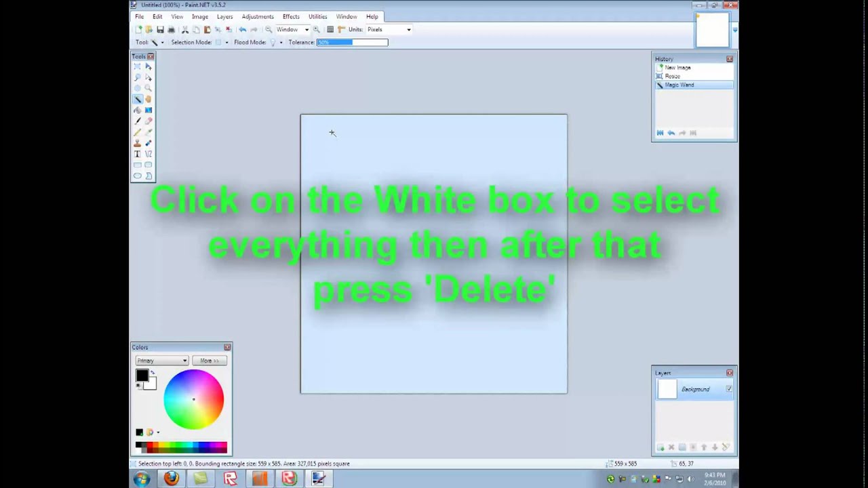The image size is (868, 488).
Task: Toggle the grid display in the toolbar
Action: click(x=330, y=29)
